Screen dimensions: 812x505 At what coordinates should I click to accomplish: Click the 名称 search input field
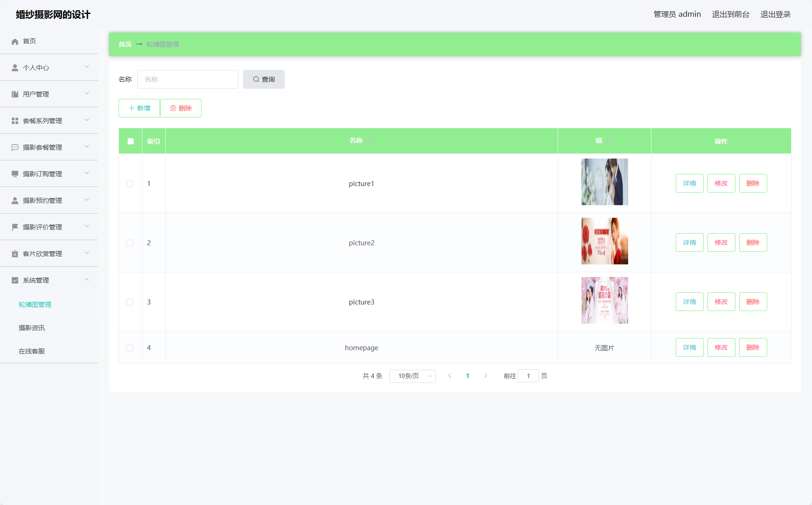(x=188, y=79)
